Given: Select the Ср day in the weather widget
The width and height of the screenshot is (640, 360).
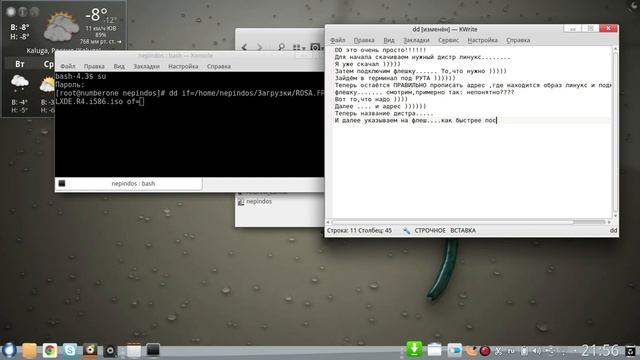Looking at the screenshot, I should [49, 64].
